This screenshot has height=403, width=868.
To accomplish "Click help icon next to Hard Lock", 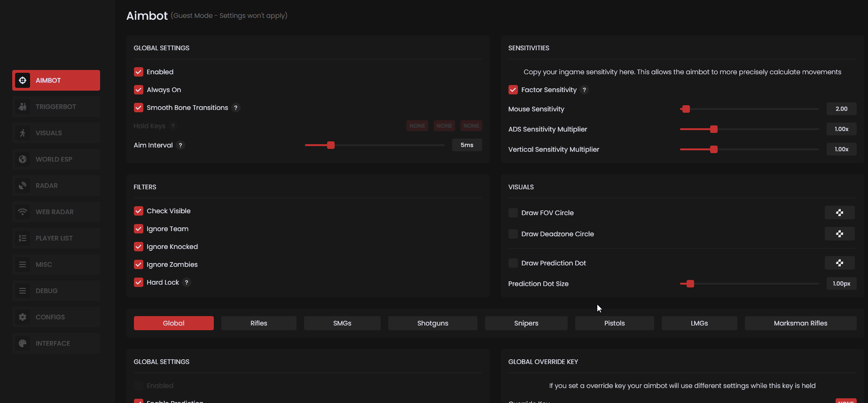I will [x=187, y=282].
